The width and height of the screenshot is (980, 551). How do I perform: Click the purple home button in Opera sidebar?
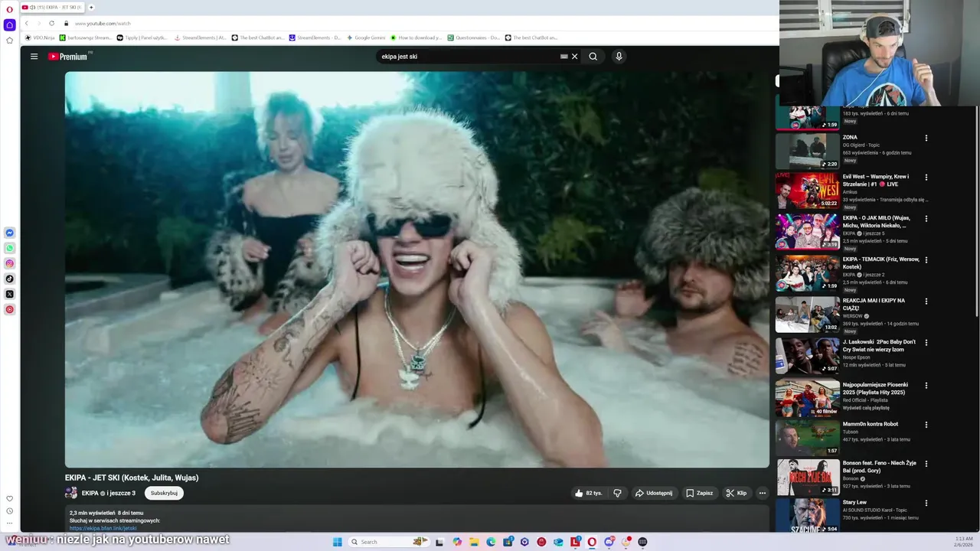click(x=10, y=24)
